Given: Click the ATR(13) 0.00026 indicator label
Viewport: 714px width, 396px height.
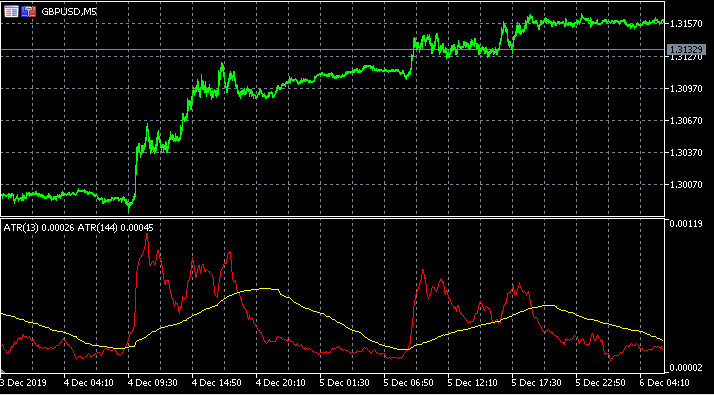Looking at the screenshot, I should tap(39, 228).
